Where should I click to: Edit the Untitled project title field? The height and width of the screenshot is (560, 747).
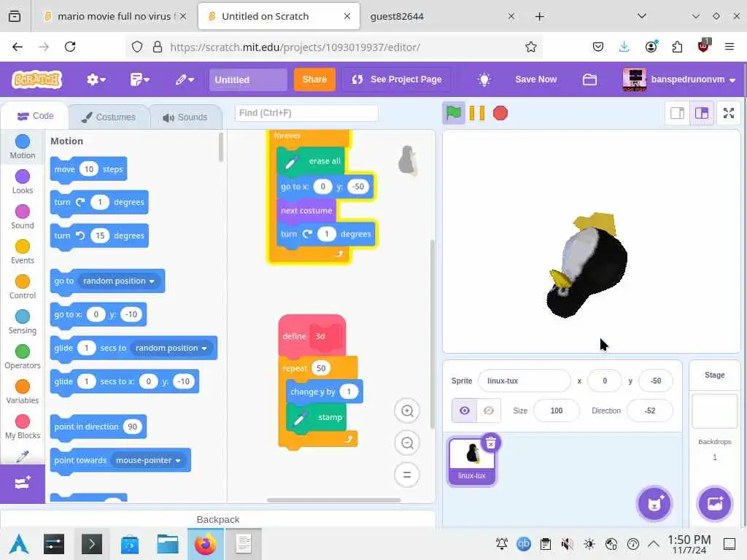click(x=248, y=79)
